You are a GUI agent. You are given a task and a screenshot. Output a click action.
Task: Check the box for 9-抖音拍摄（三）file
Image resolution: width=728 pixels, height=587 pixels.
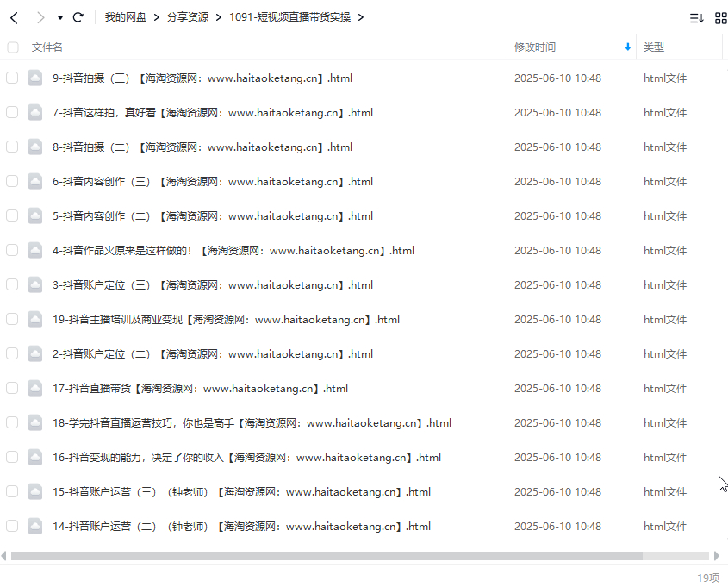[12, 78]
